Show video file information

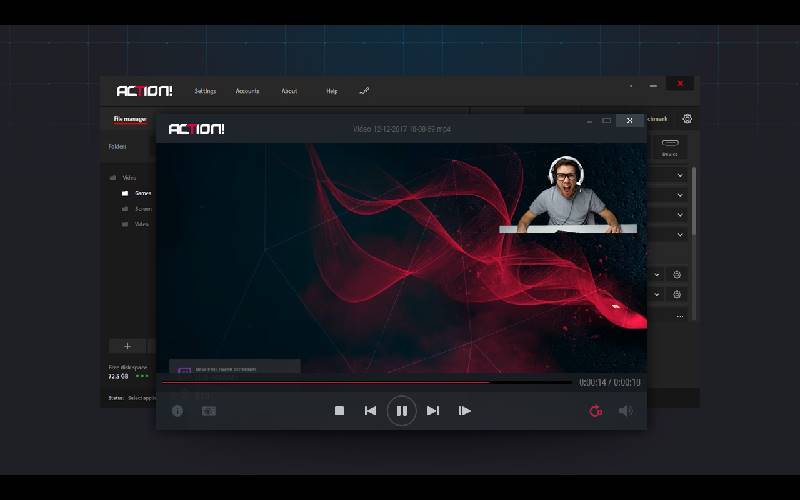pos(178,411)
